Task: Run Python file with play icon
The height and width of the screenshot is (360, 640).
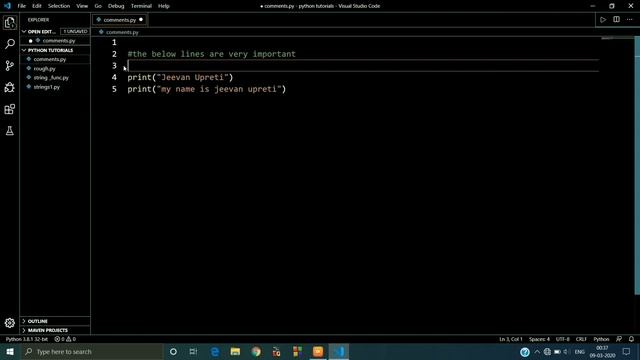Action: [x=603, y=20]
